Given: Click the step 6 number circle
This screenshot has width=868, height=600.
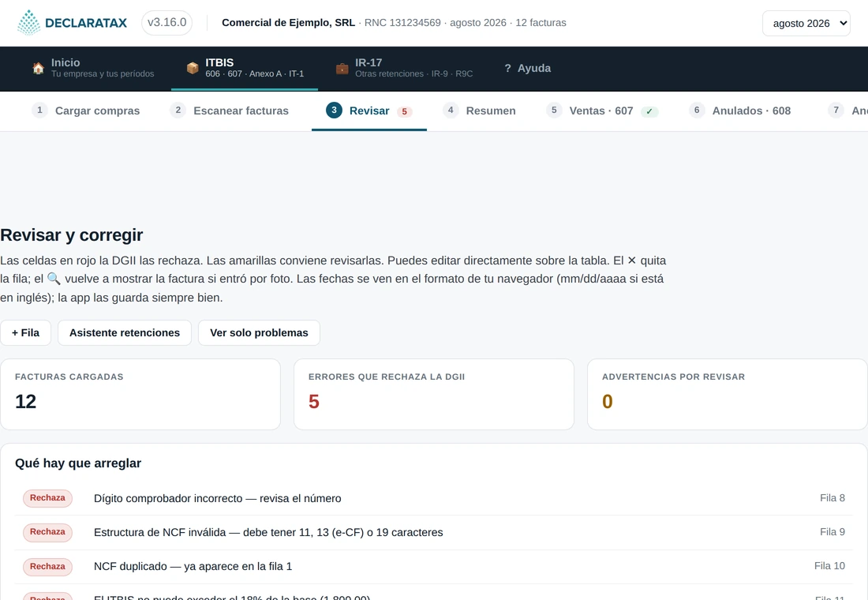Looking at the screenshot, I should [x=697, y=111].
